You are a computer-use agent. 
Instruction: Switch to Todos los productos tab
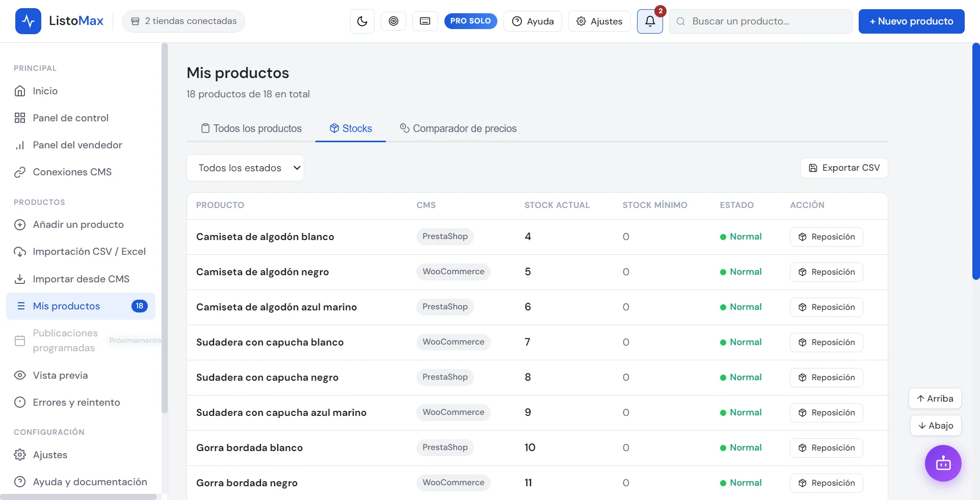(x=251, y=128)
